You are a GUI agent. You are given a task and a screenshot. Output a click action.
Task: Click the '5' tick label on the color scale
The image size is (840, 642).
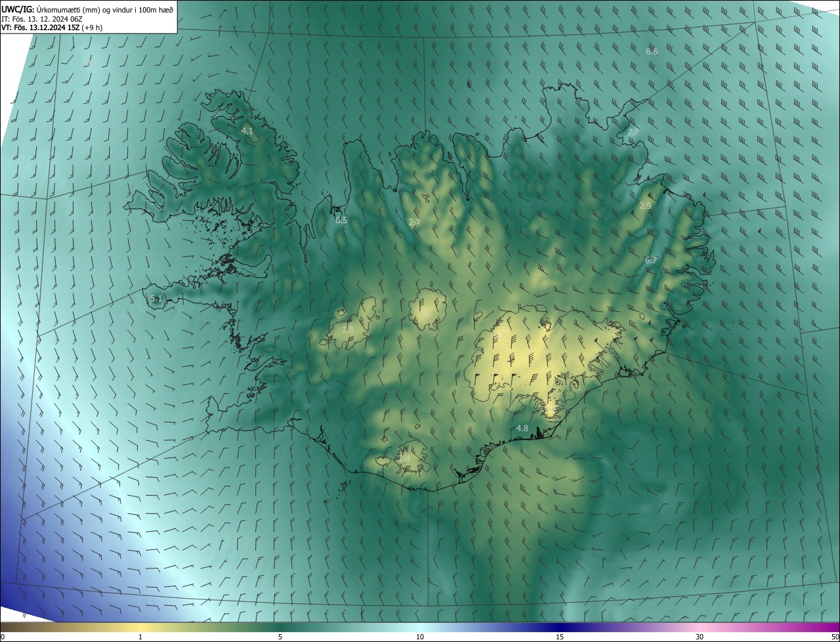click(280, 637)
